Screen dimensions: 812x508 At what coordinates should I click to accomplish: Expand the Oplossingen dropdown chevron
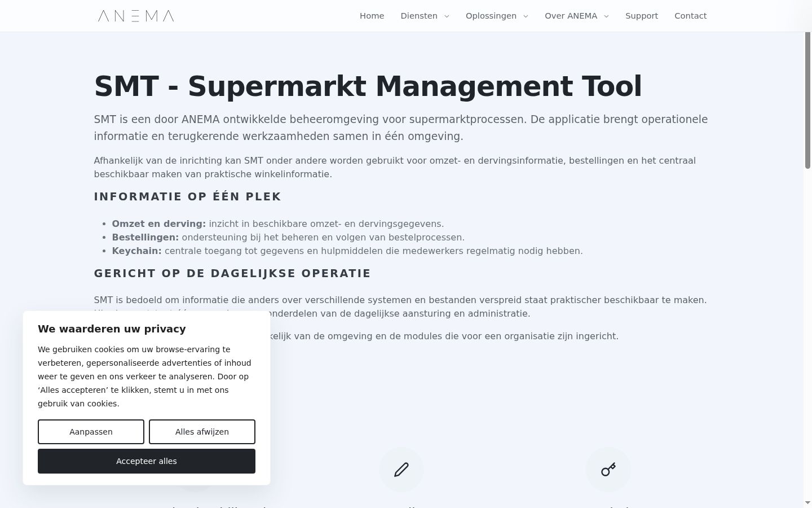526,16
